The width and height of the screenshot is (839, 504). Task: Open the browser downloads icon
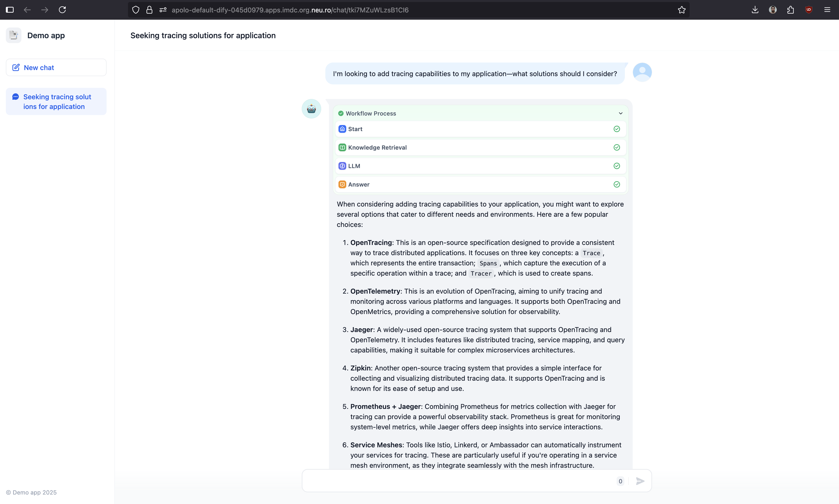pos(755,10)
